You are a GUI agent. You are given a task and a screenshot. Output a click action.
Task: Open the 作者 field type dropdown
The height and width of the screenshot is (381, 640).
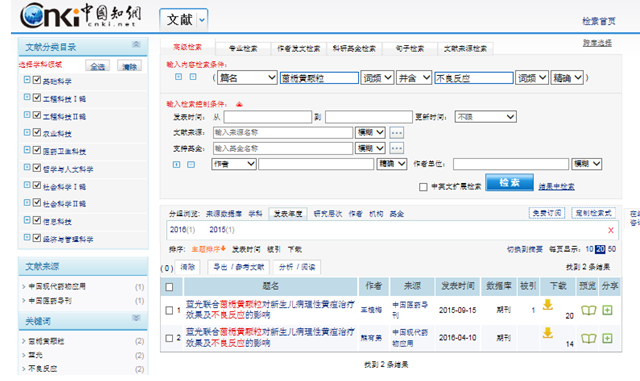234,164
